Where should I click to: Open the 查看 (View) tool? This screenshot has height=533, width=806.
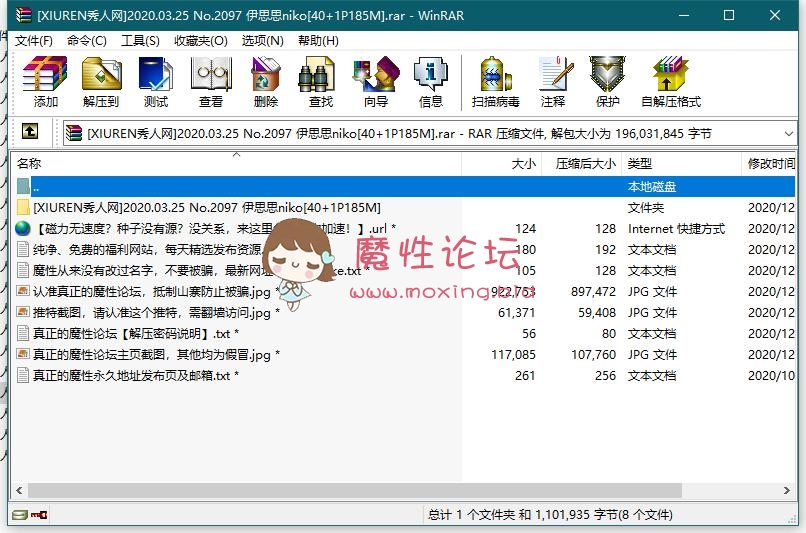tap(211, 82)
